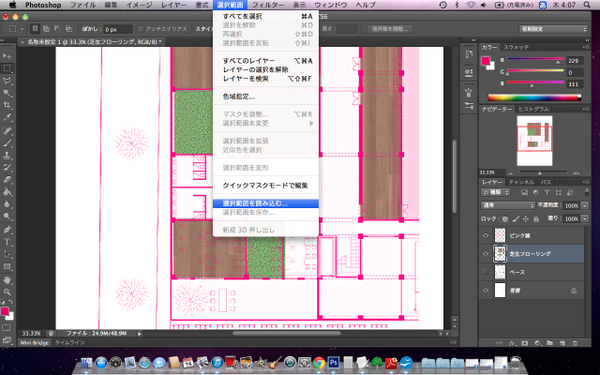Show the ベース layer
The width and height of the screenshot is (600, 375).
pos(486,272)
